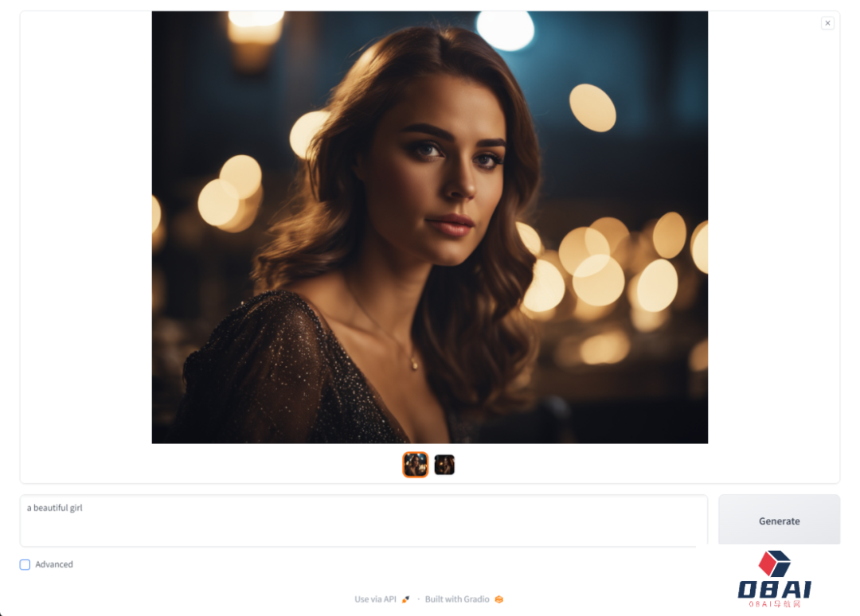Click the Advanced label text

pos(54,564)
